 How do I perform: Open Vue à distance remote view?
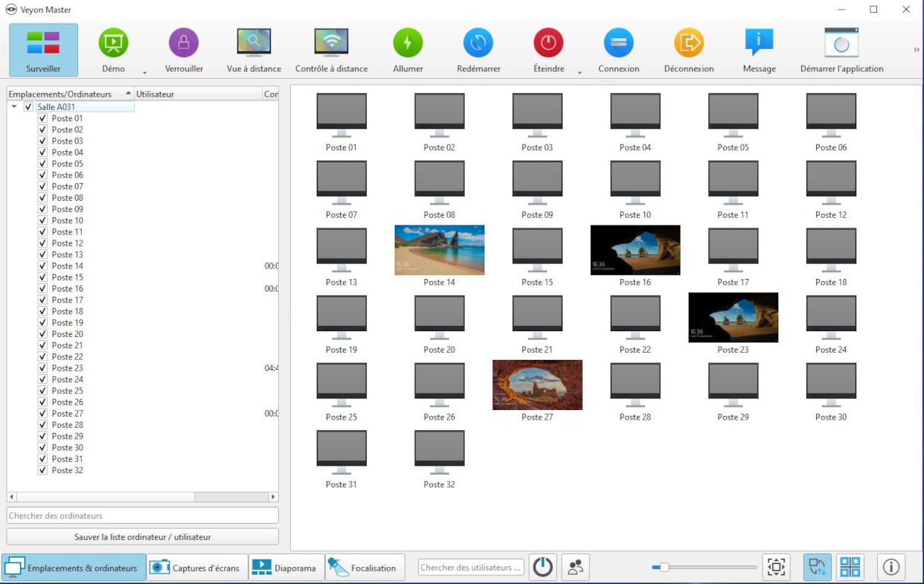pyautogui.click(x=254, y=43)
